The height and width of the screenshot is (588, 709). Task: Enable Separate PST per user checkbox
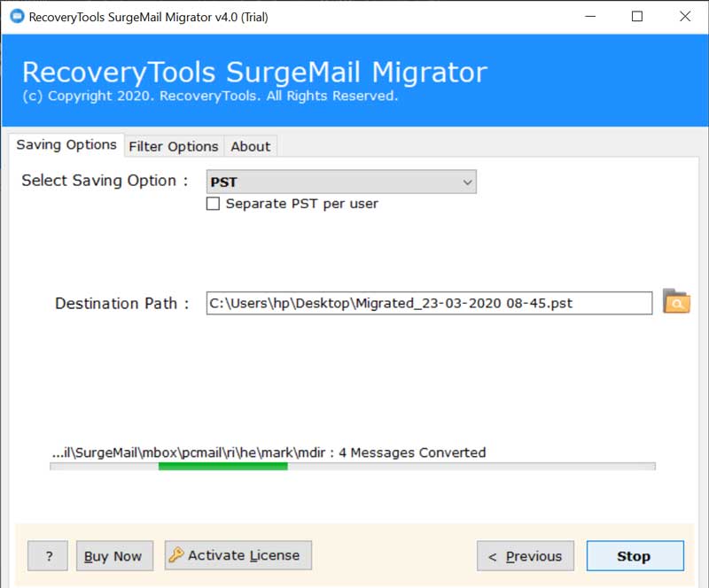tap(213, 204)
